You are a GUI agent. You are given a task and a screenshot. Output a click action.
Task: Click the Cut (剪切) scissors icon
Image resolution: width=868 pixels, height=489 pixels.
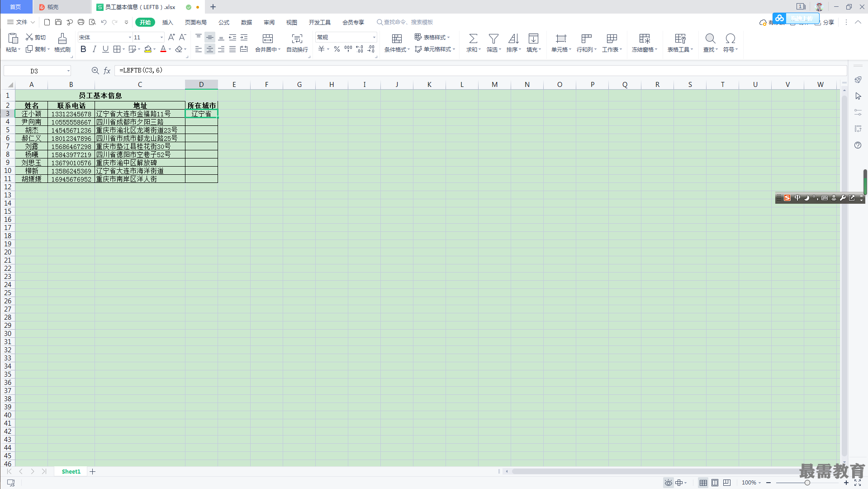tap(29, 37)
